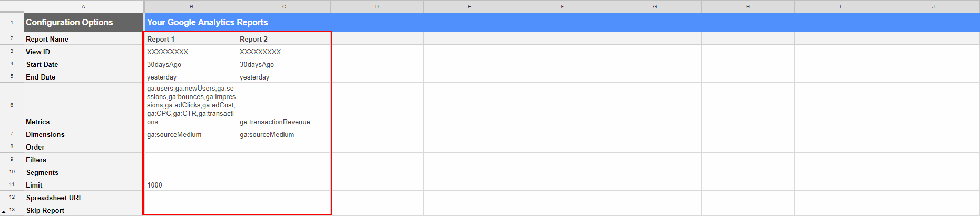This screenshot has height=216, width=980.
Task: Expand the collapsed rows arrow beside row 13
Action: tap(4, 211)
